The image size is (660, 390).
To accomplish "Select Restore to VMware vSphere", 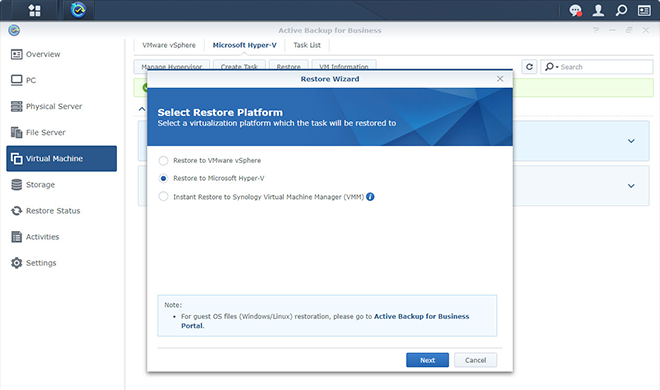I will click(x=163, y=160).
